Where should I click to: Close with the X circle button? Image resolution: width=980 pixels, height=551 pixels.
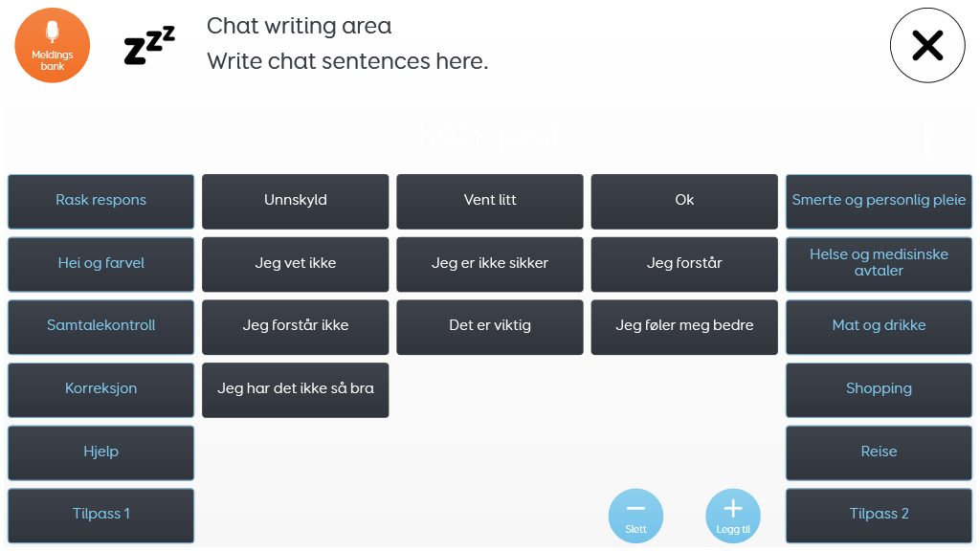[x=927, y=46]
